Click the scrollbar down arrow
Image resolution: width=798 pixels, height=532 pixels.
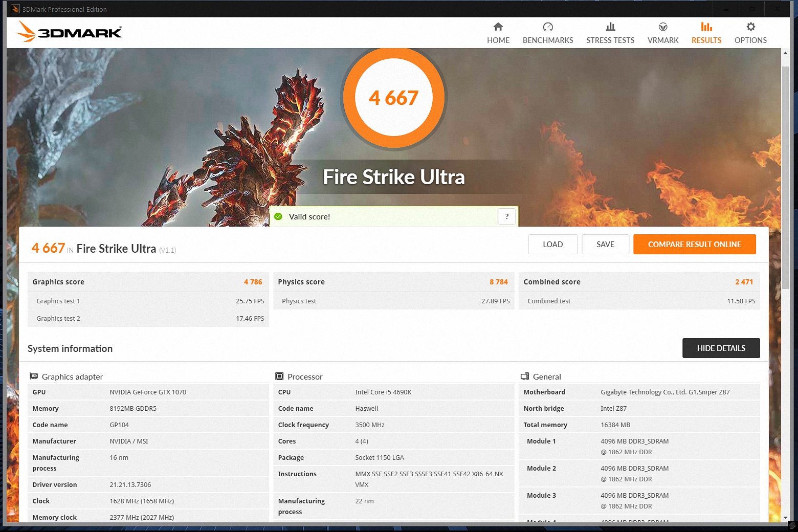pyautogui.click(x=785, y=518)
